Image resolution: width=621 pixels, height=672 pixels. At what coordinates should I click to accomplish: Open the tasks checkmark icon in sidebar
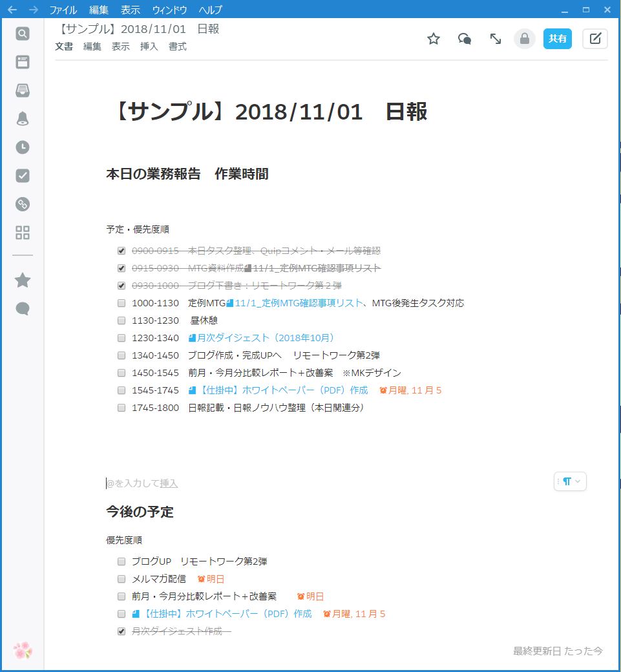23,176
